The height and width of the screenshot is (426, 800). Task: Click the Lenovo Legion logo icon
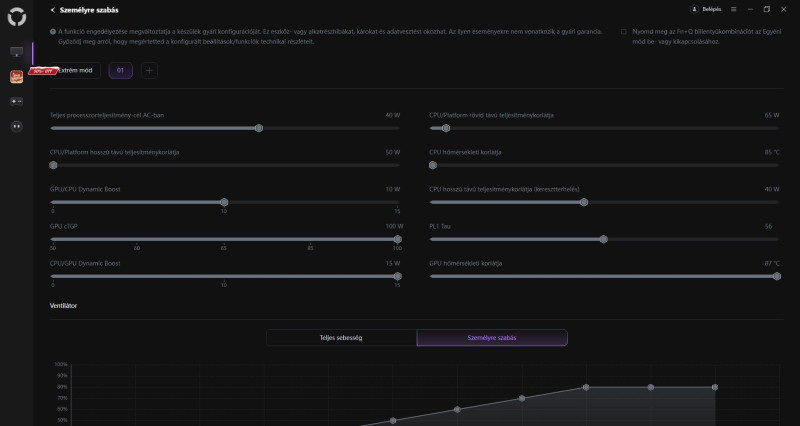pyautogui.click(x=16, y=23)
